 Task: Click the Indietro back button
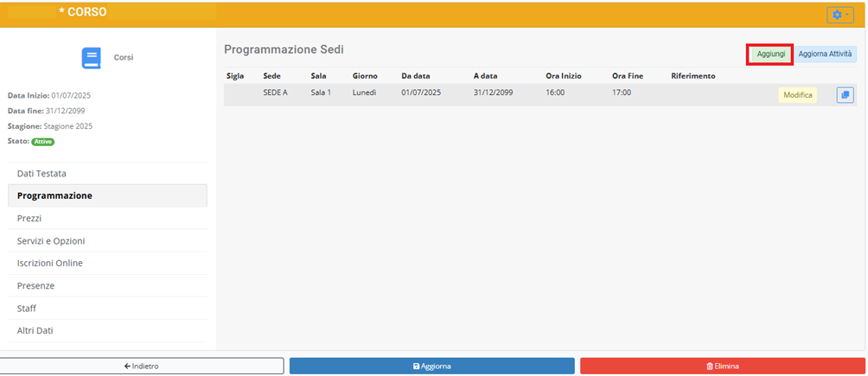(x=142, y=366)
